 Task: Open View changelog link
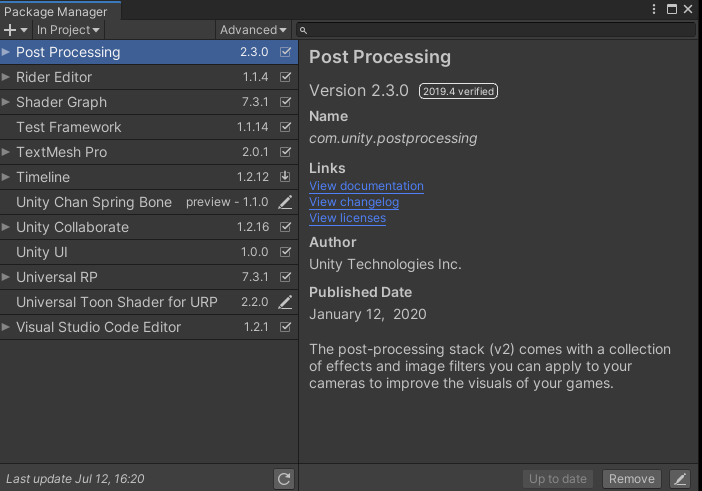[354, 202]
